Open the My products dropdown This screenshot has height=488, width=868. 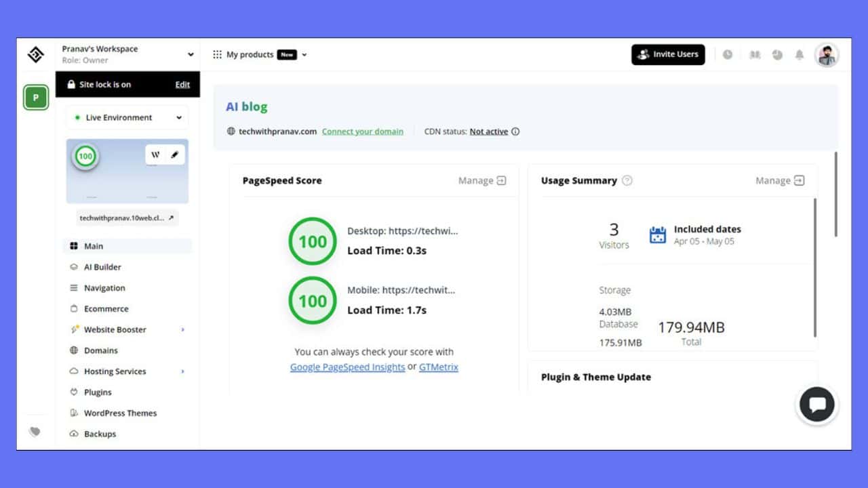304,55
